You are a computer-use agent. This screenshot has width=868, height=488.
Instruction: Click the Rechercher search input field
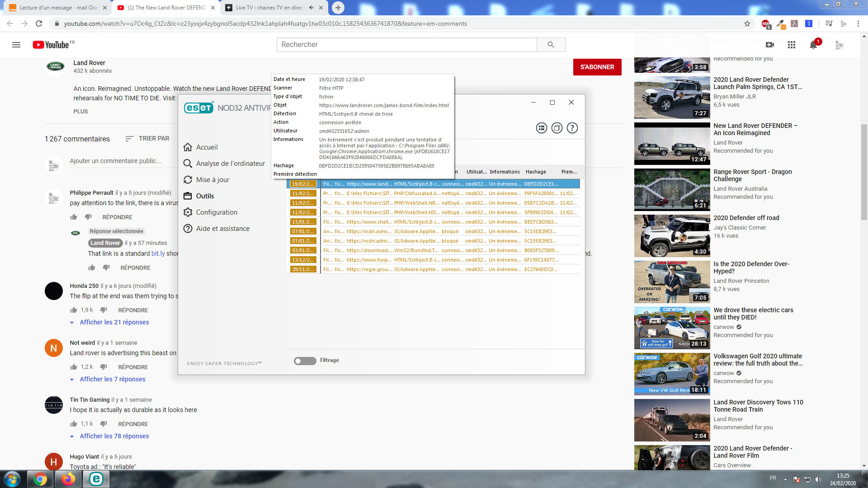(x=406, y=45)
